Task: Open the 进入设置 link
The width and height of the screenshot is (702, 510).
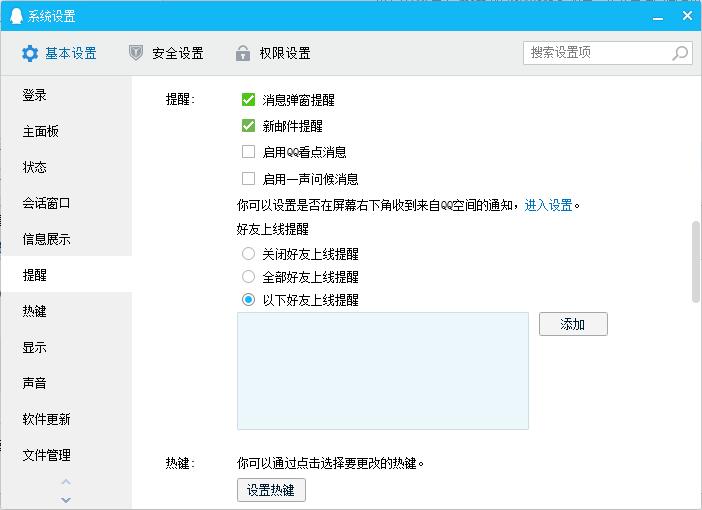Action: [x=548, y=206]
